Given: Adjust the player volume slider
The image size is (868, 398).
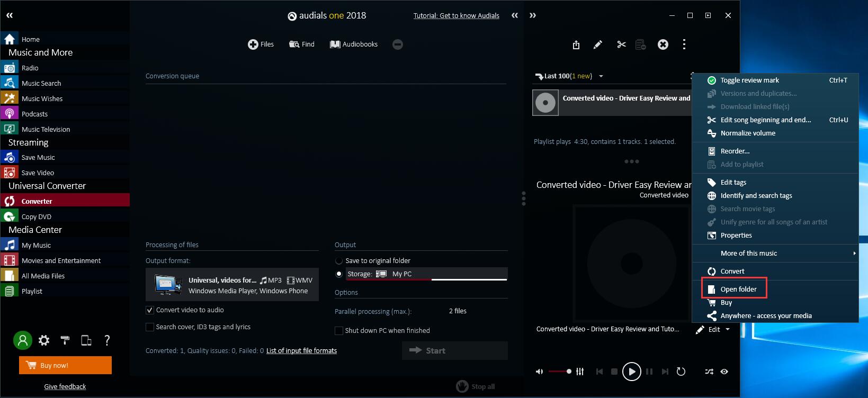Looking at the screenshot, I should coord(560,372).
